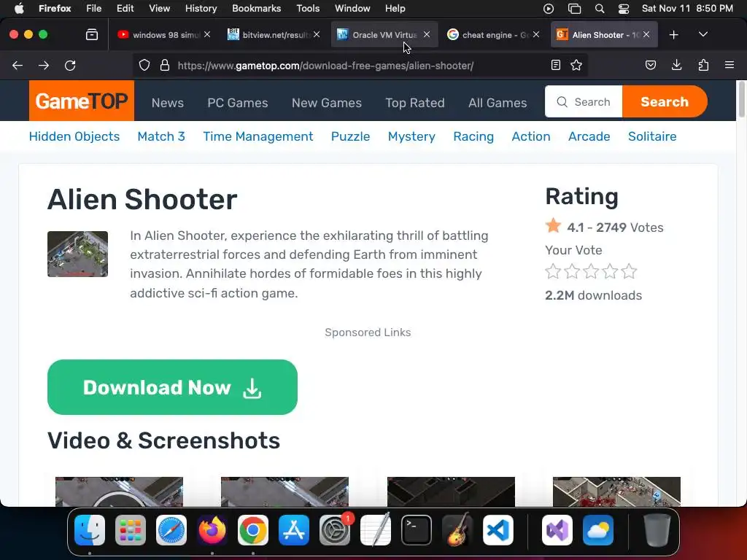Open the Time Management category
The height and width of the screenshot is (560, 747).
[x=258, y=136]
